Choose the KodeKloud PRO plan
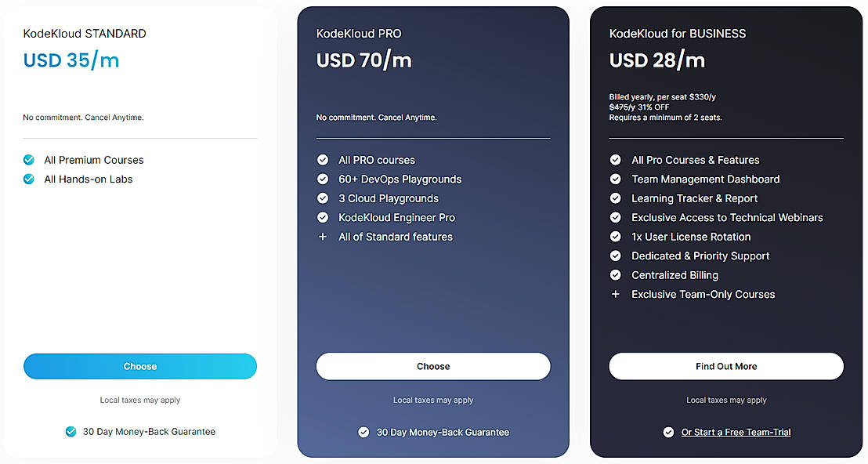868x464 pixels. pyautogui.click(x=433, y=366)
